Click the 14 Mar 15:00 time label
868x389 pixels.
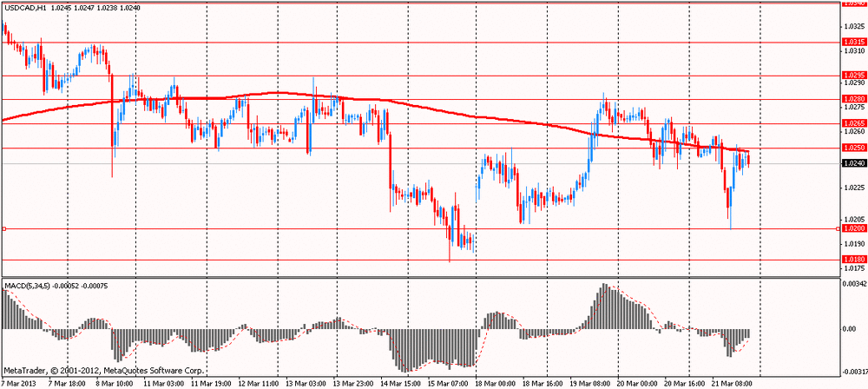tap(401, 383)
